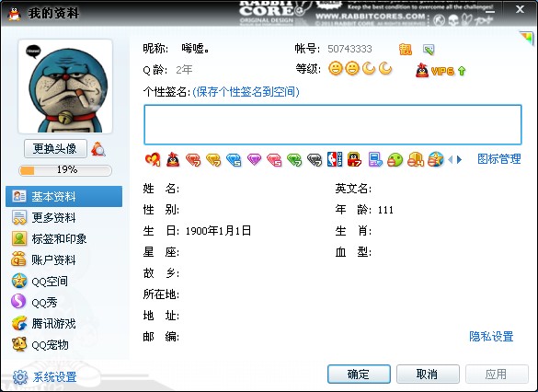Show more badges with right arrow
This screenshot has width=538, height=392.
[x=459, y=159]
